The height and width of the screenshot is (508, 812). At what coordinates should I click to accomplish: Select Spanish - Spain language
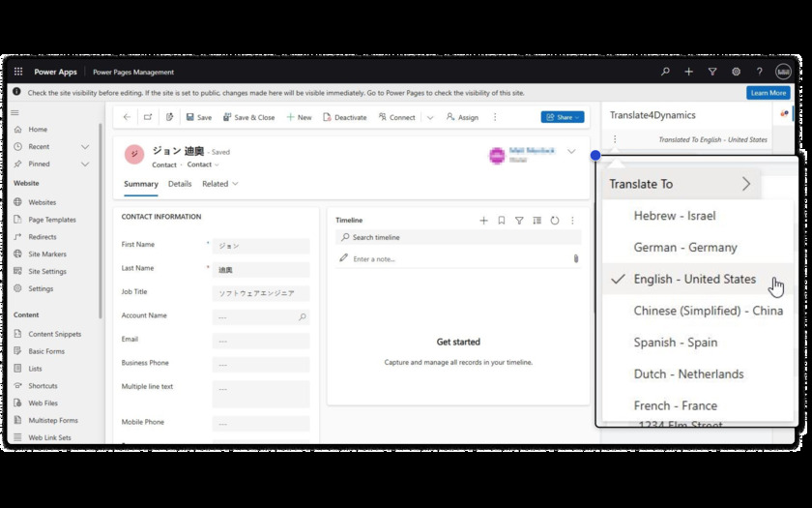point(698,343)
